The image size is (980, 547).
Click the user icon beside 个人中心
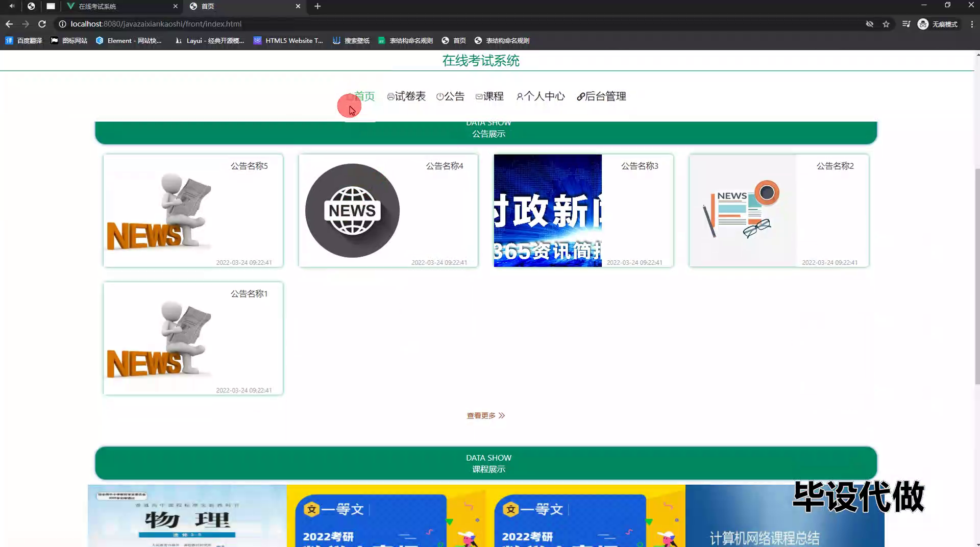click(x=520, y=96)
